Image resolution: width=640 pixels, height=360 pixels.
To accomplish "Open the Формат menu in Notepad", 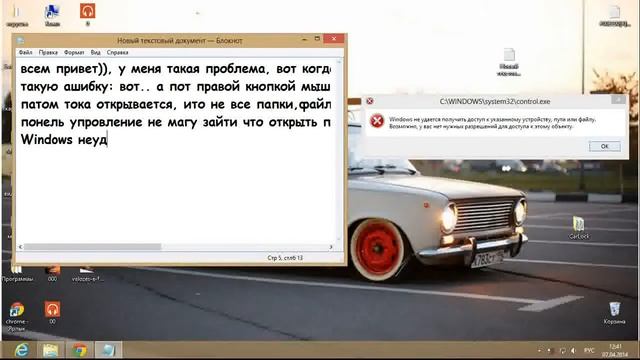I will [x=74, y=53].
